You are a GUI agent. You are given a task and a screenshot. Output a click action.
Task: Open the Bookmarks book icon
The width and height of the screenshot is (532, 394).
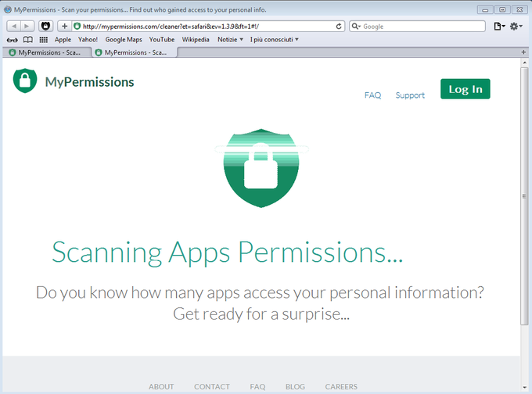[28, 40]
